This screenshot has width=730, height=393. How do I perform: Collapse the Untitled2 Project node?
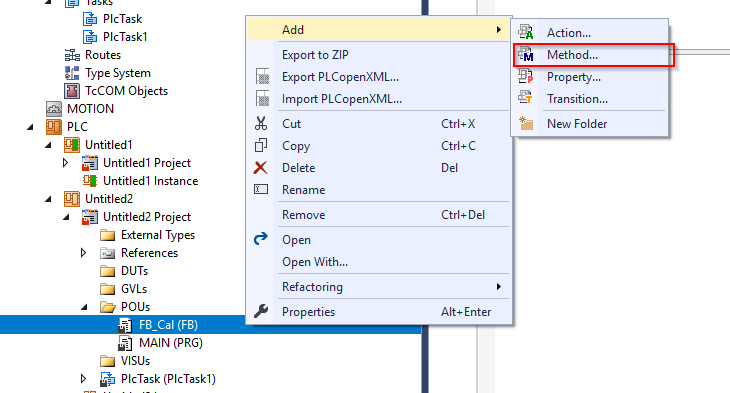point(67,217)
